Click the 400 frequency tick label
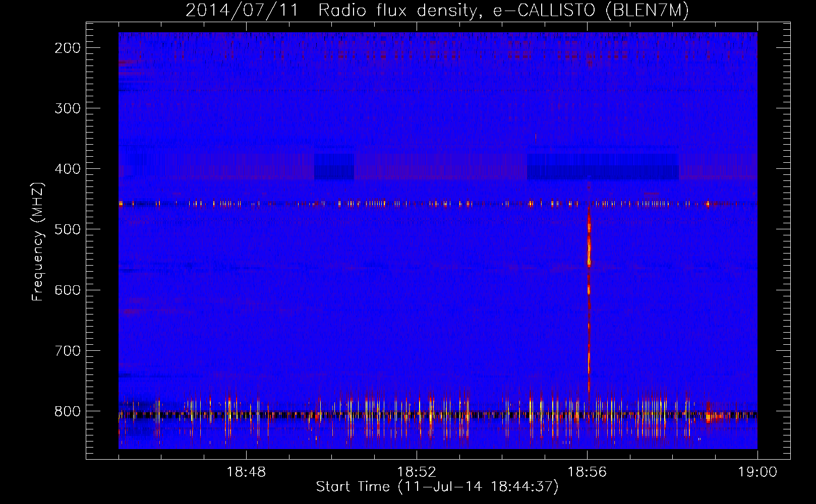 click(x=68, y=169)
